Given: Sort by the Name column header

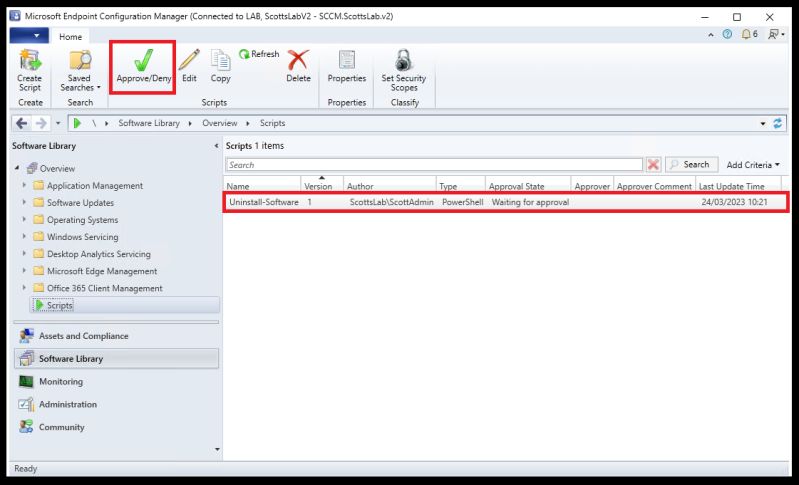Looking at the screenshot, I should (x=262, y=186).
